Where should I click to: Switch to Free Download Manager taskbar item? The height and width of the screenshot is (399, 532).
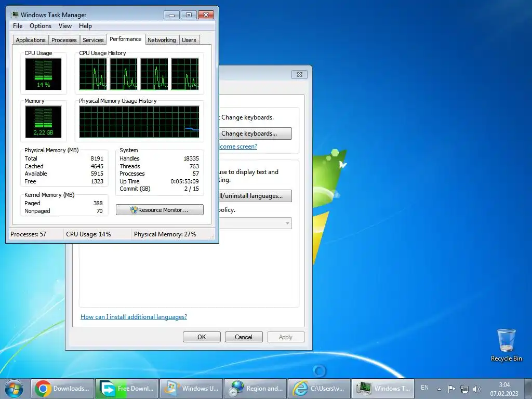point(127,389)
